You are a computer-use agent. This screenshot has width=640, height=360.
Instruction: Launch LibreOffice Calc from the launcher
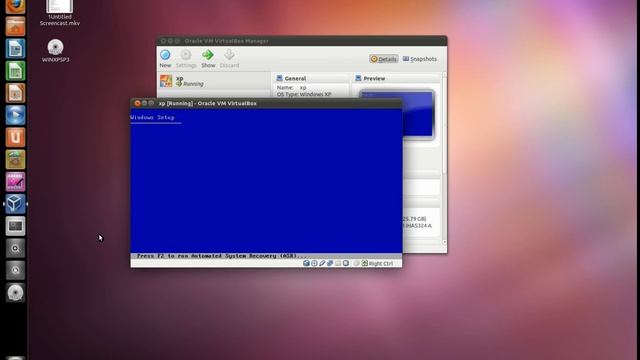click(x=16, y=71)
